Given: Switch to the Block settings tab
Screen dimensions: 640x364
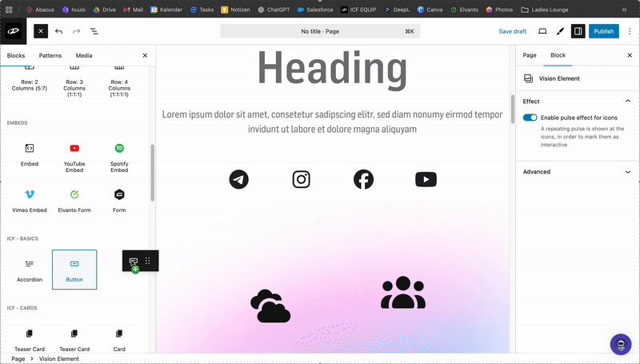Looking at the screenshot, I should click(x=558, y=55).
